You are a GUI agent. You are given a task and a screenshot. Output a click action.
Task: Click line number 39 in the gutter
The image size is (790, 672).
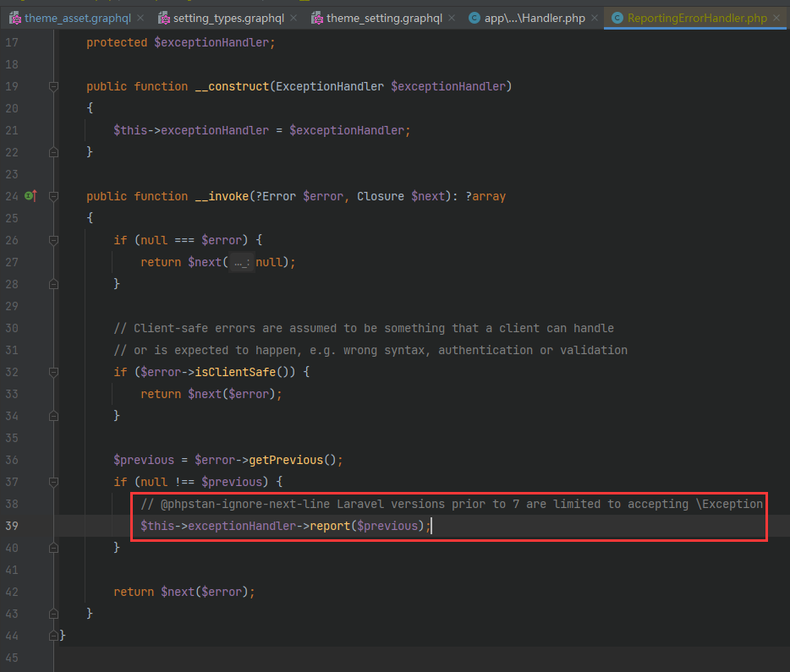click(12, 526)
